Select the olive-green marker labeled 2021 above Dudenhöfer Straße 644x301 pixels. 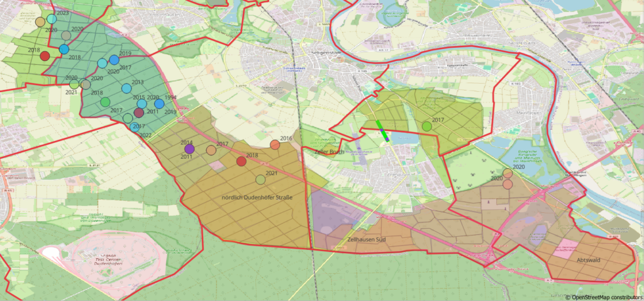click(260, 179)
